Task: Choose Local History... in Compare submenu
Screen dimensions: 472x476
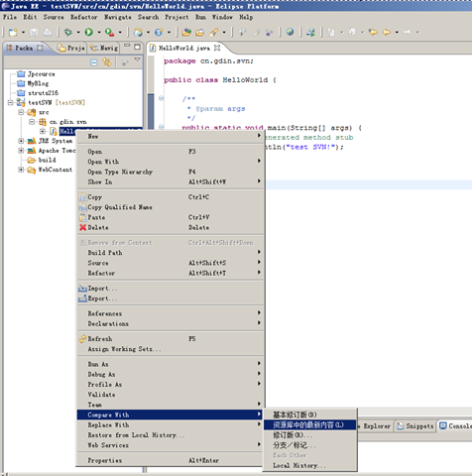Action: pyautogui.click(x=310, y=466)
